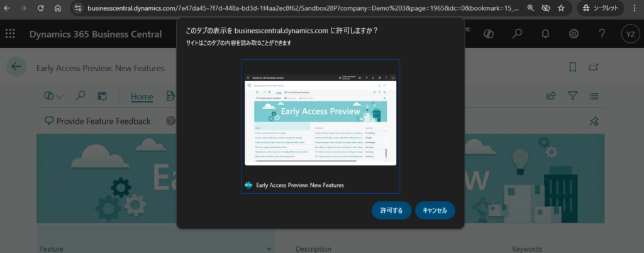
Task: Toggle the pin action bar icon
Action: pyautogui.click(x=593, y=121)
